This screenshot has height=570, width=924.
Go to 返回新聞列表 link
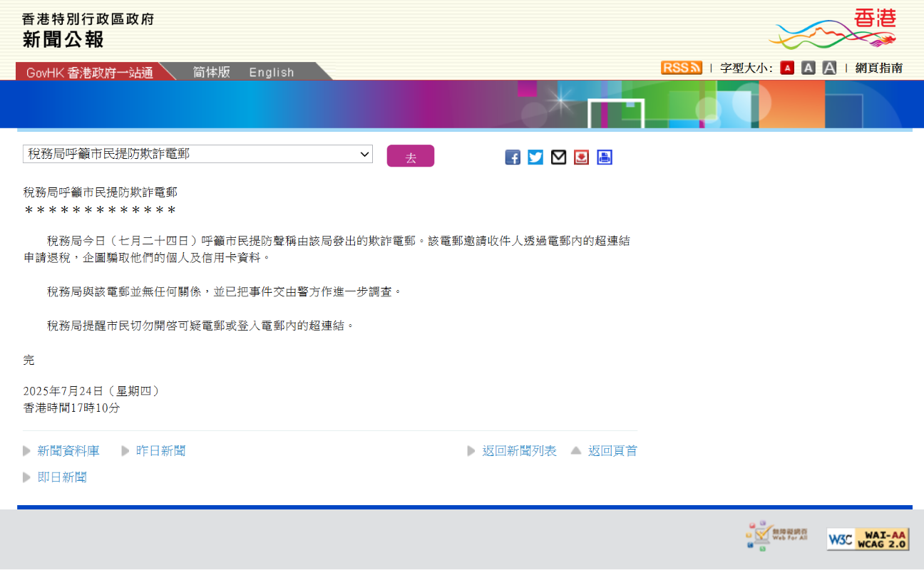[x=519, y=451]
